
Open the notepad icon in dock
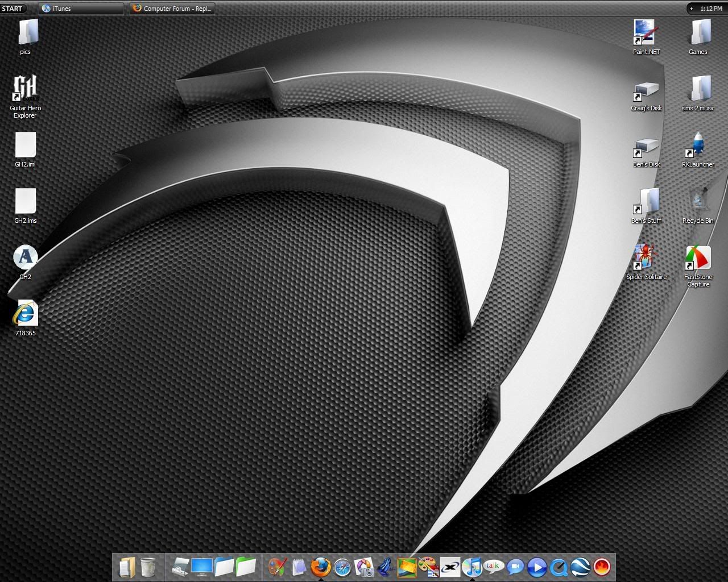tap(299, 567)
